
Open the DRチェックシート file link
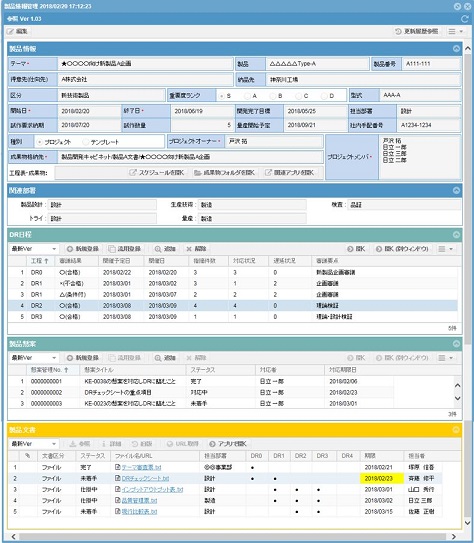145,479
